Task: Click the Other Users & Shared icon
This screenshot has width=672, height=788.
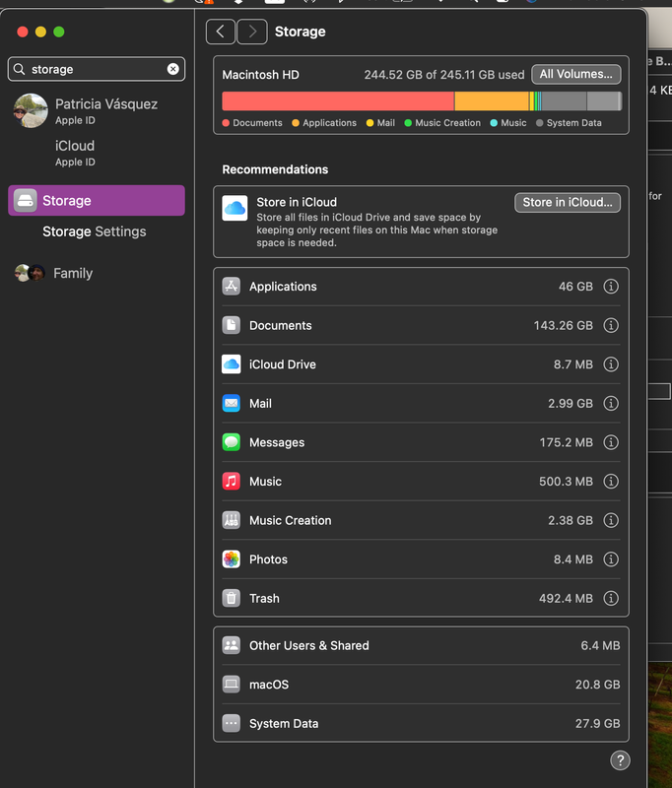Action: (x=232, y=645)
